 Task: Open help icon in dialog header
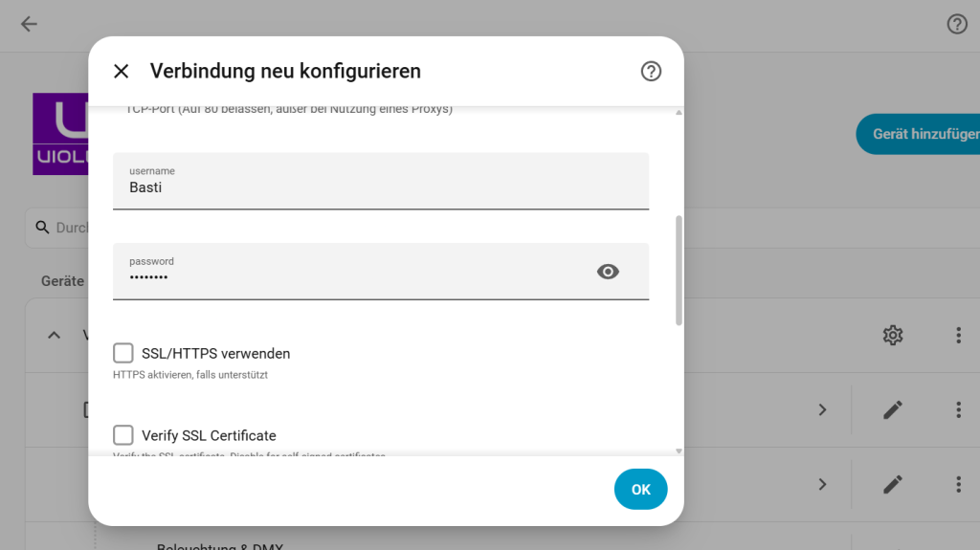(651, 71)
